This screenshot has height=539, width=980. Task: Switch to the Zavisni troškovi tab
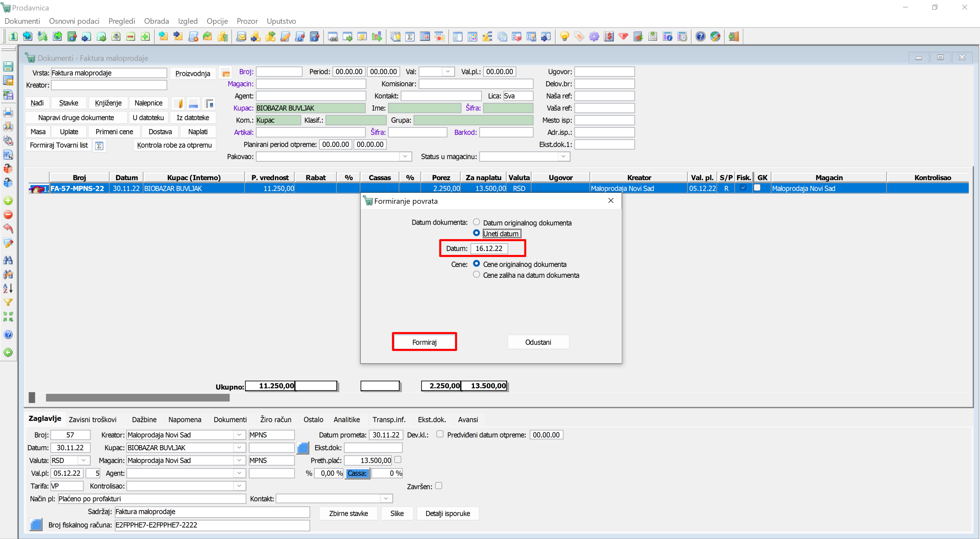click(92, 420)
